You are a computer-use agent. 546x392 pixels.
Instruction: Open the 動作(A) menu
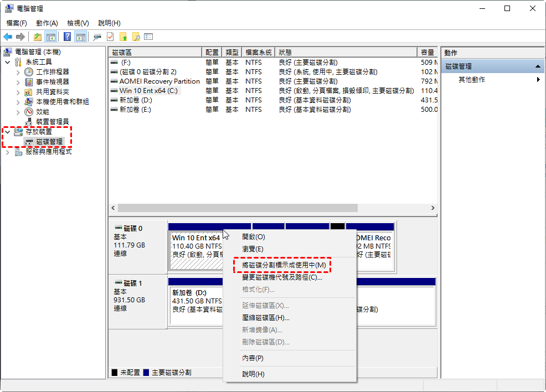[47, 23]
